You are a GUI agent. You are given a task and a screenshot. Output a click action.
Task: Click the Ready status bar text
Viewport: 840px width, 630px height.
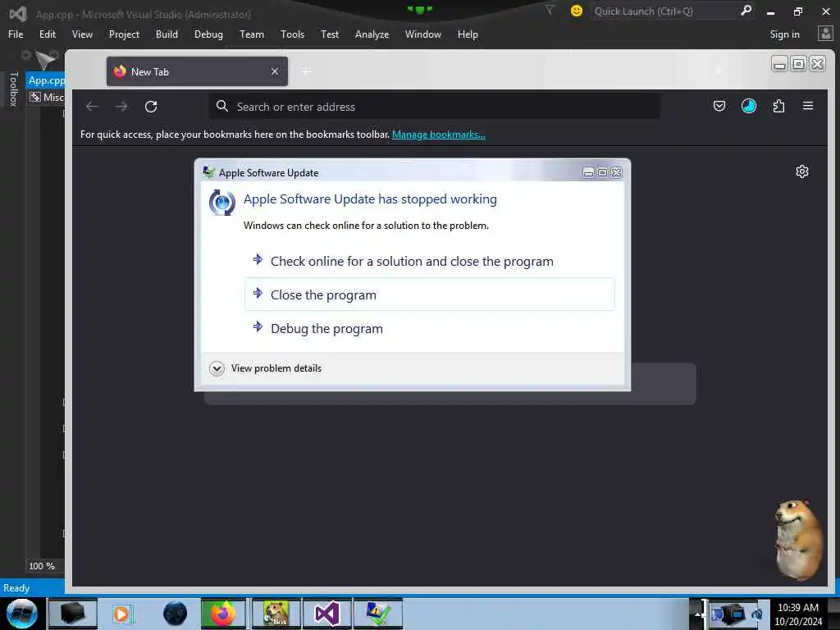coord(16,587)
